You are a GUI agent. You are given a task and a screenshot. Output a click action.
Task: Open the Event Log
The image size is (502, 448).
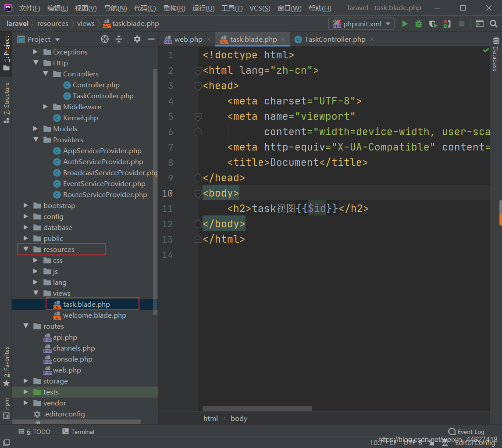[466, 432]
